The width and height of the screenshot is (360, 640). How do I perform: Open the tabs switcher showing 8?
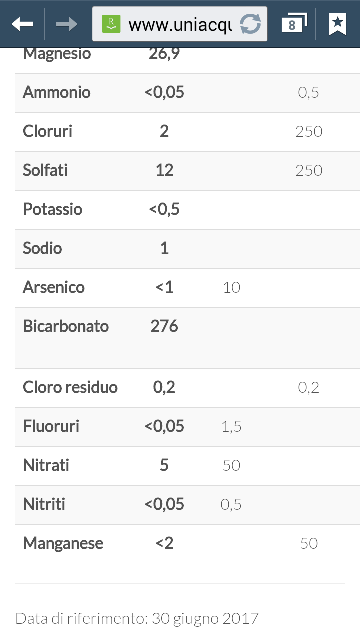pyautogui.click(x=294, y=24)
